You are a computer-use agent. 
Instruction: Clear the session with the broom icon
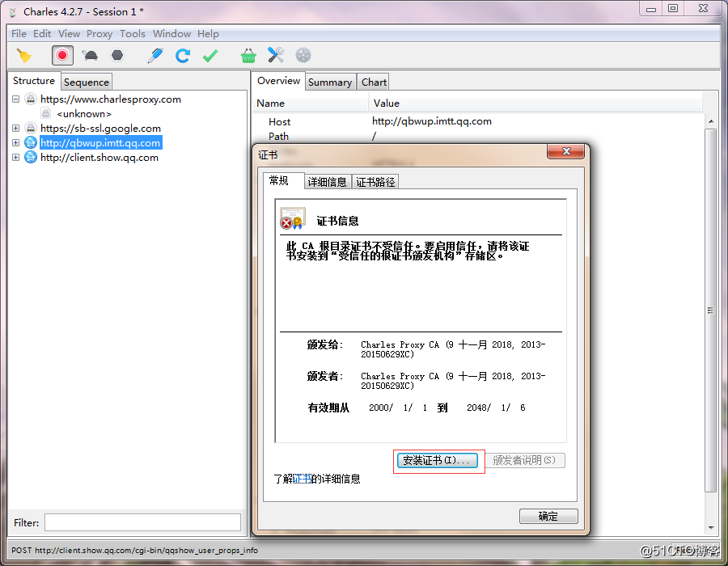(23, 56)
